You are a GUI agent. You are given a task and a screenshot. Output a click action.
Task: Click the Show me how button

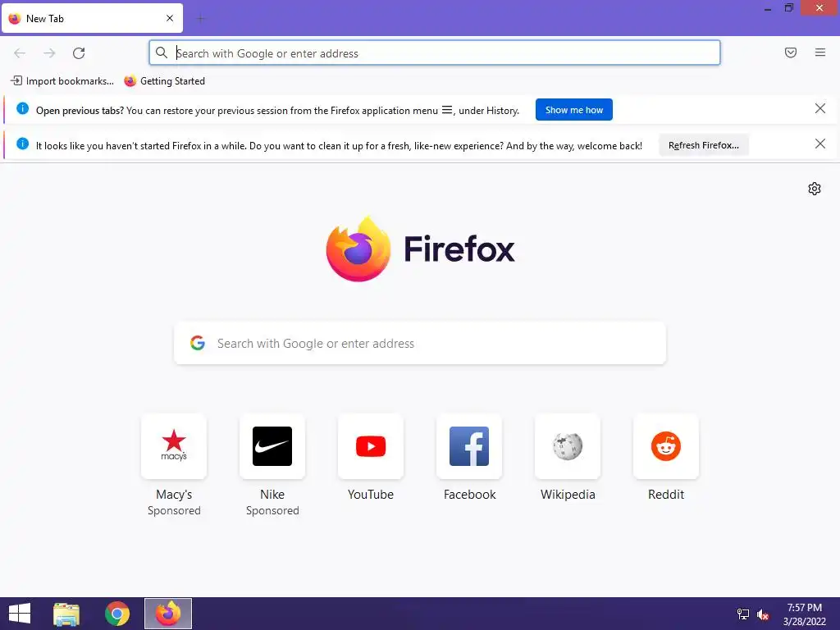tap(573, 110)
